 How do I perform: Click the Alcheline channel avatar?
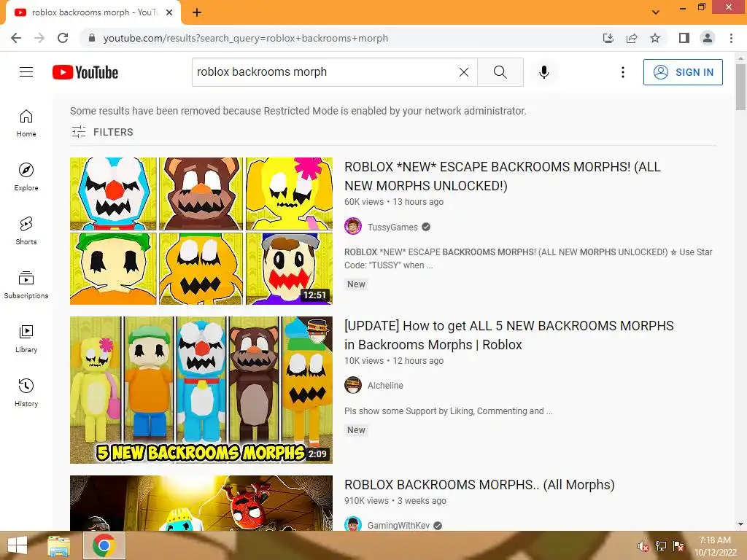[353, 385]
